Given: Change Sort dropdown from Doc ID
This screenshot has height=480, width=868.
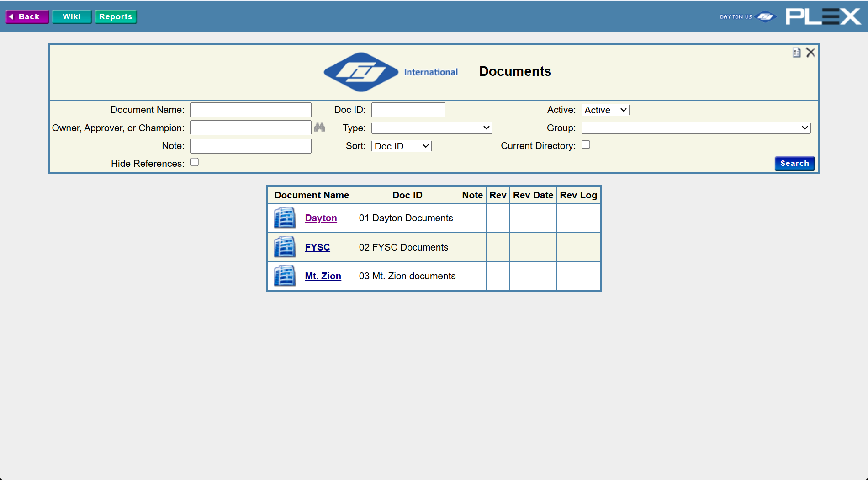Looking at the screenshot, I should [401, 146].
